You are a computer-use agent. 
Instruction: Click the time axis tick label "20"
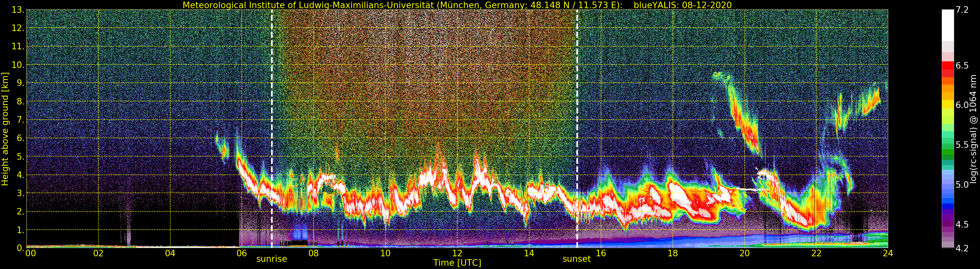(x=745, y=253)
